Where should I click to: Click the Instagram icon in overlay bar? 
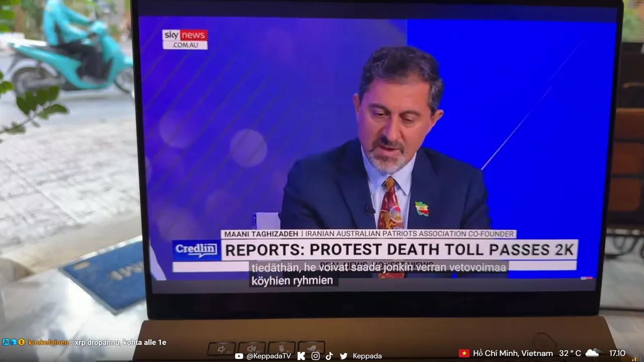(x=315, y=356)
